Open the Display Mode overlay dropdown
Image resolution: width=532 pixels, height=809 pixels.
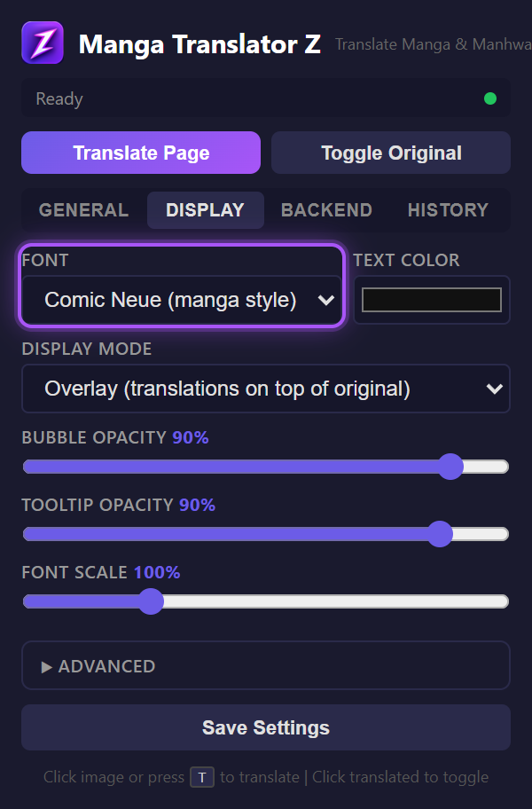tap(265, 389)
